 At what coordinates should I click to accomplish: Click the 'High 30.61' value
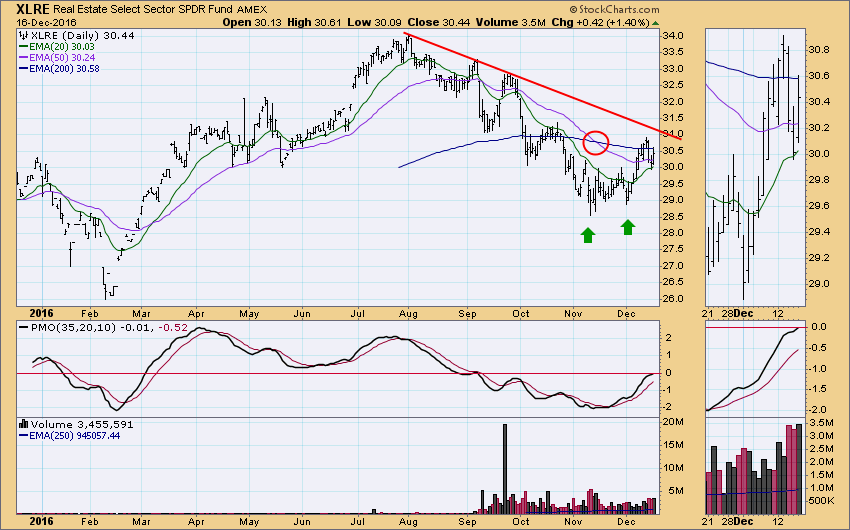314,23
